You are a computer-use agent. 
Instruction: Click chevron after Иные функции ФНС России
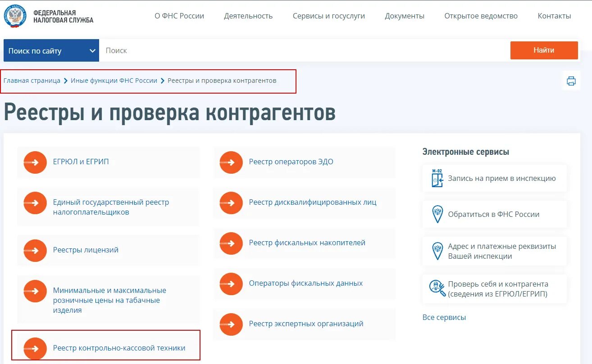point(163,81)
